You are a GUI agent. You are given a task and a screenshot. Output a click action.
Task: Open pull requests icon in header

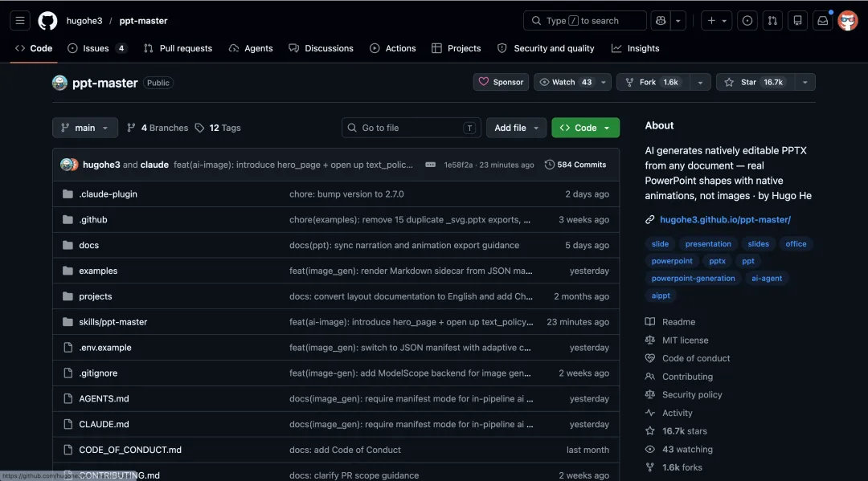(772, 20)
